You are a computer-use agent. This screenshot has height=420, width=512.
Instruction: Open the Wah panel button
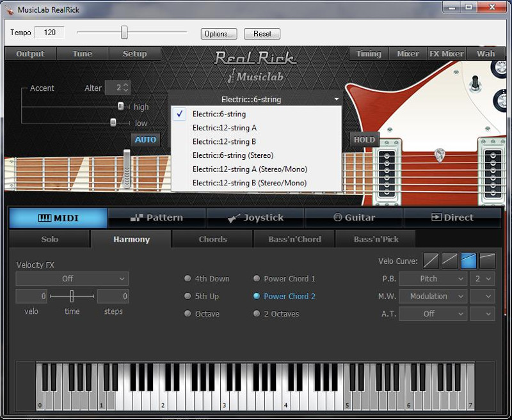[486, 54]
